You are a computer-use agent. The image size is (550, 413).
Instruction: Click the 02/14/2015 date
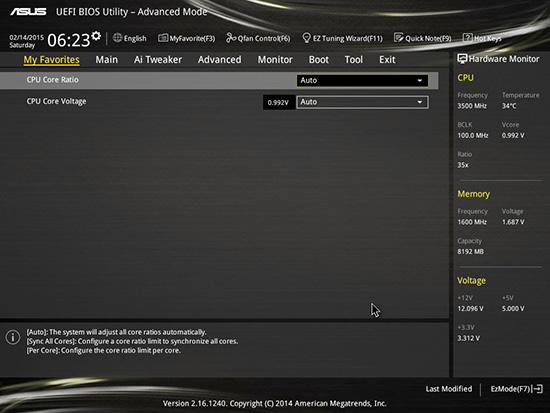(27, 37)
